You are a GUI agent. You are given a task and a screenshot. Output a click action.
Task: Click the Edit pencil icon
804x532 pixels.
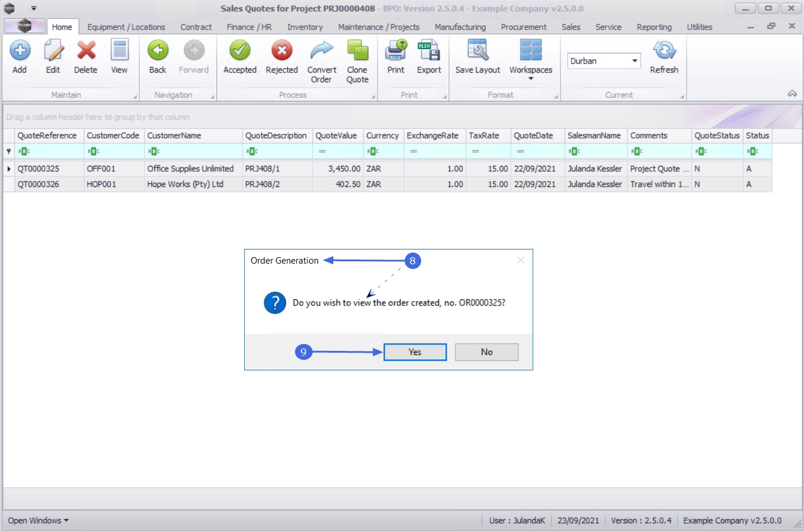[53, 51]
